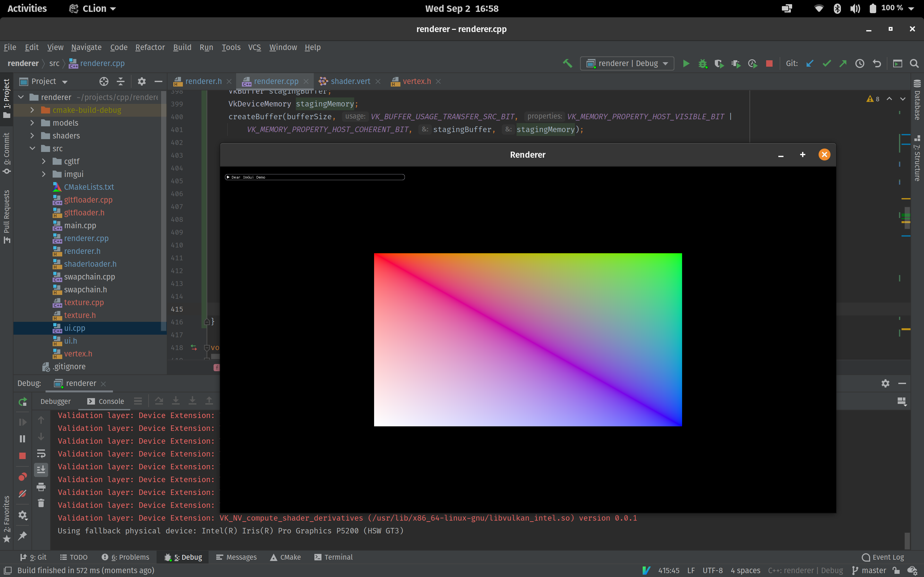Collapse the src folder

(x=32, y=148)
